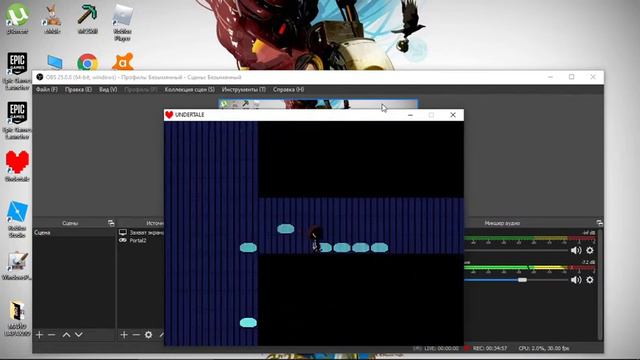Click the Сцены panel header
640x360 pixels.
[70, 223]
